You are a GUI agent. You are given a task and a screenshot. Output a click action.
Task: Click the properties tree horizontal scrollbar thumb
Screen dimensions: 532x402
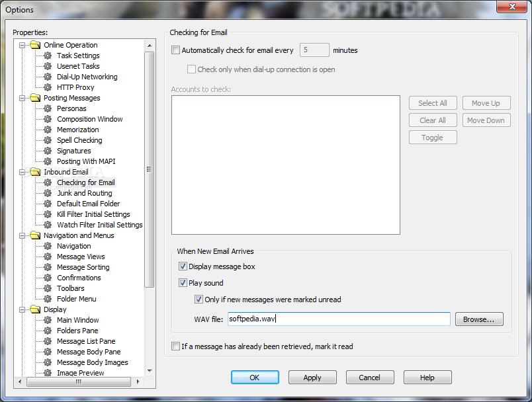[78, 382]
